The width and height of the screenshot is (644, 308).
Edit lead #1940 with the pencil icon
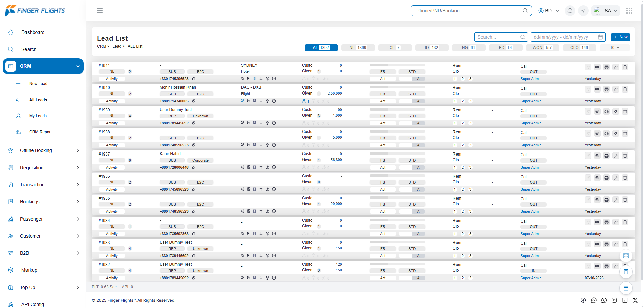(615, 89)
